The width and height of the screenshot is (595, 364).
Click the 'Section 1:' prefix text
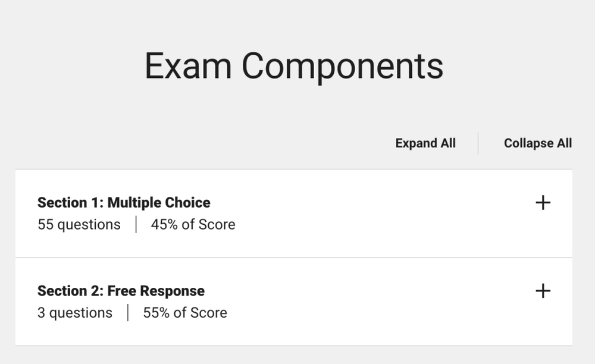coord(70,203)
